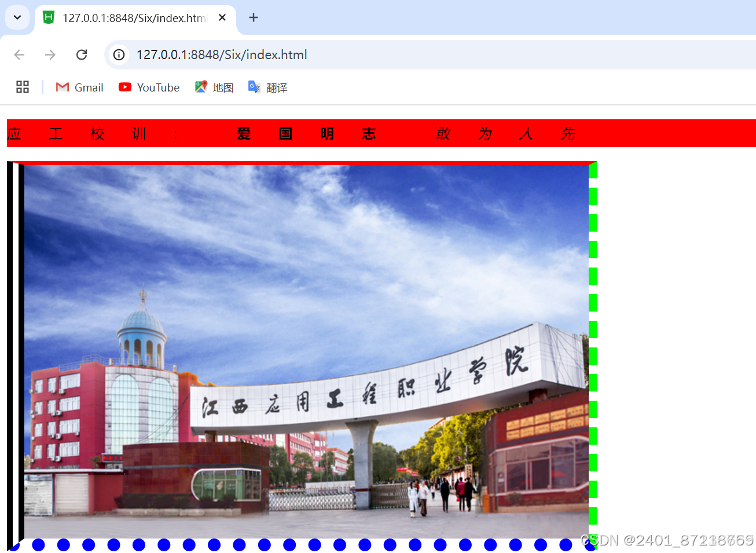The width and height of the screenshot is (756, 553).
Task: Open a new tab with plus button
Action: [254, 18]
